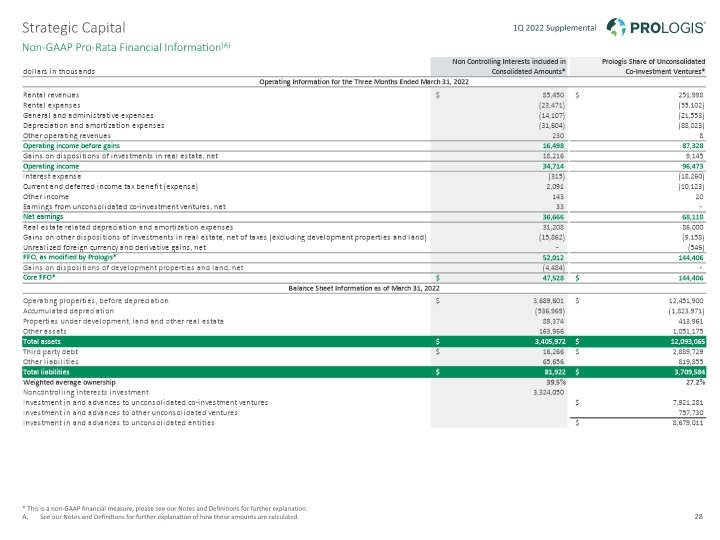Select the non-GAAP financial measure asterisk footnote

(x=164, y=508)
